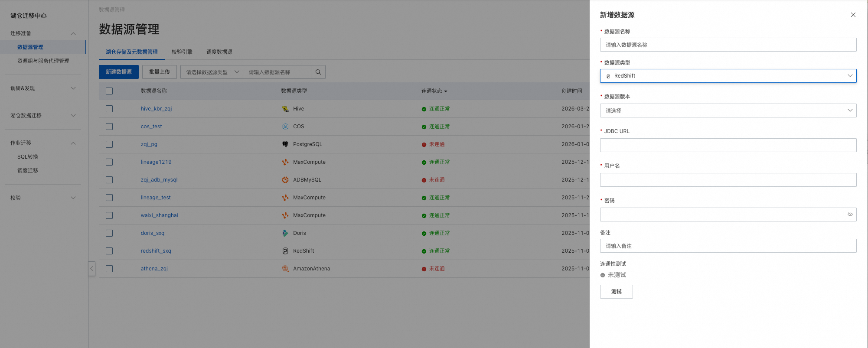Viewport: 868px width, 348px height.
Task: Sort by 连通状态 column arrow
Action: coord(446,91)
